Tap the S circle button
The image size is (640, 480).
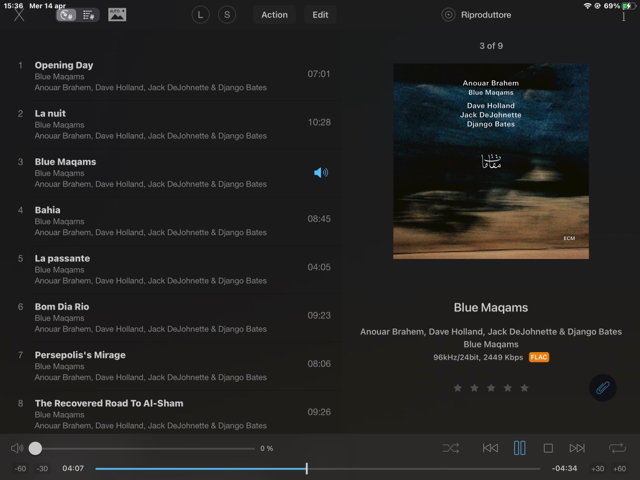[227, 15]
